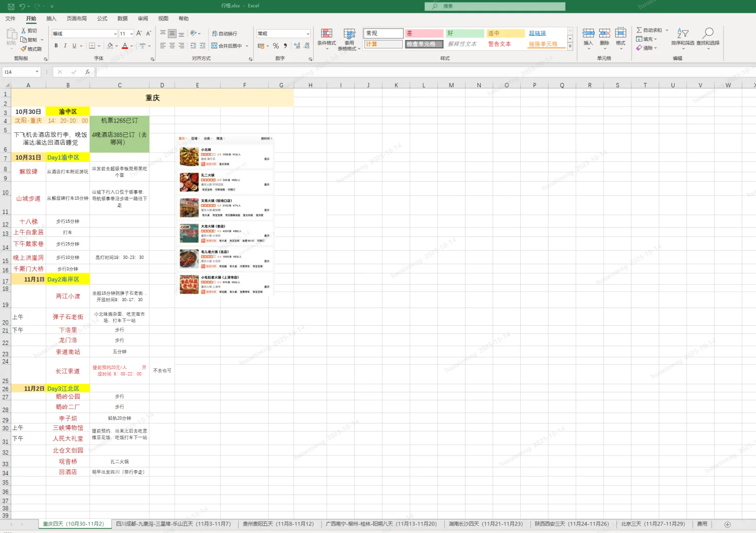Toggle Merge and Center (合并后居中)
The width and height of the screenshot is (756, 533).
coord(227,46)
